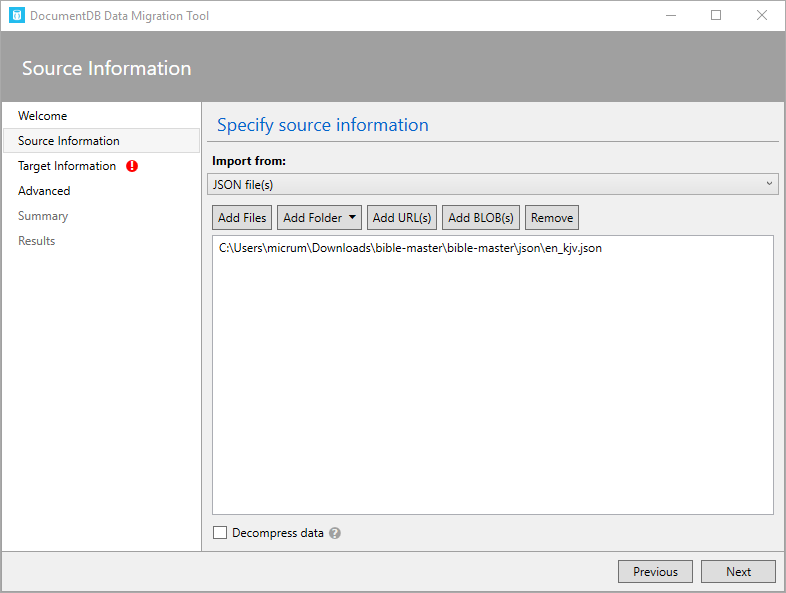Switch to the Advanced step
The image size is (786, 593).
44,191
